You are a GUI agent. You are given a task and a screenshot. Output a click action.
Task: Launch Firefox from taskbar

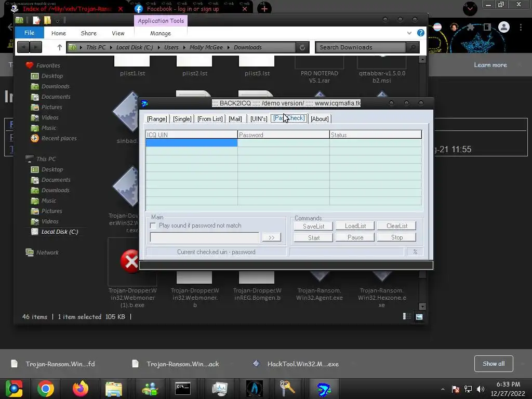point(81,389)
